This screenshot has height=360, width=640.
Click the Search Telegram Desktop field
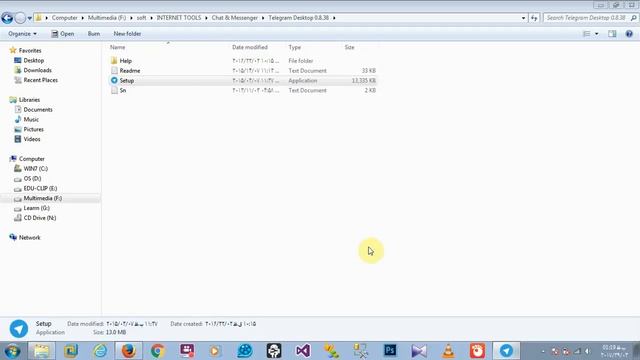pos(586,18)
